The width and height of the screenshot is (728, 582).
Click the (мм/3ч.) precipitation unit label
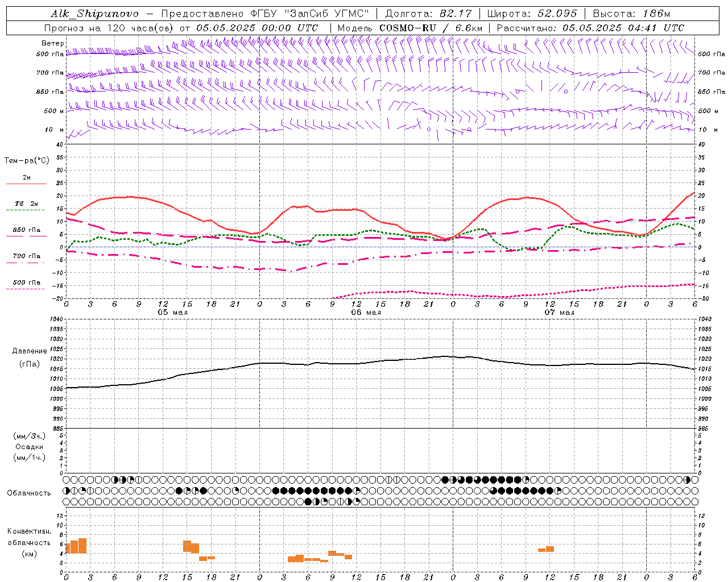[30, 436]
